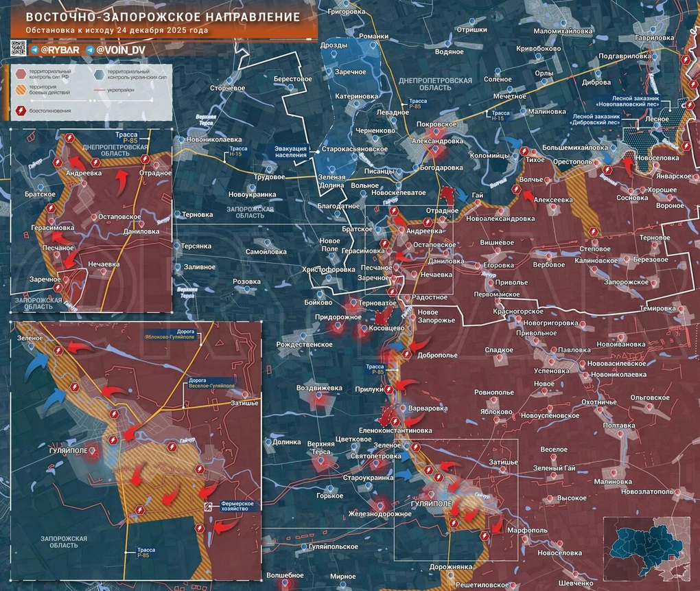Click the clash icon beside Марфополь

(486, 534)
